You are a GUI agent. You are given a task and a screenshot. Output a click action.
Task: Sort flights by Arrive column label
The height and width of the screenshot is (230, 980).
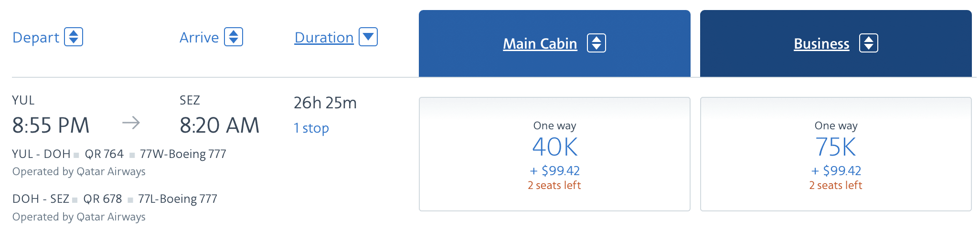(x=199, y=37)
